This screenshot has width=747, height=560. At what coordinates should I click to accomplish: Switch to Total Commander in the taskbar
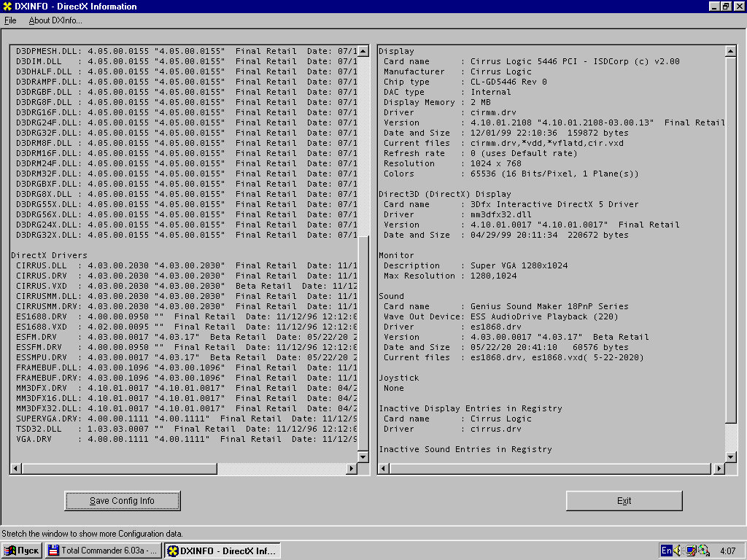(104, 551)
